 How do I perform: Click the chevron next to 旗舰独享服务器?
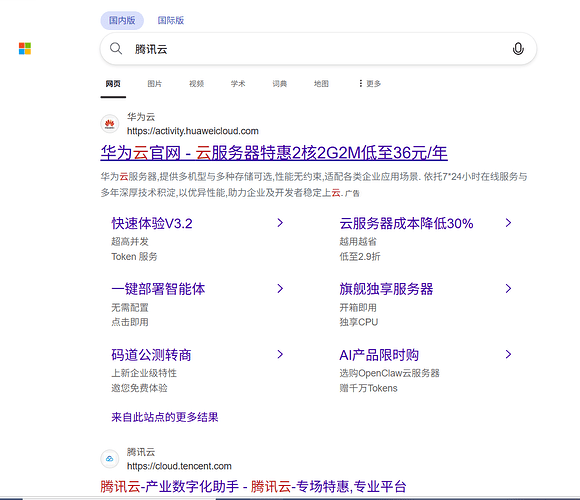(x=508, y=288)
